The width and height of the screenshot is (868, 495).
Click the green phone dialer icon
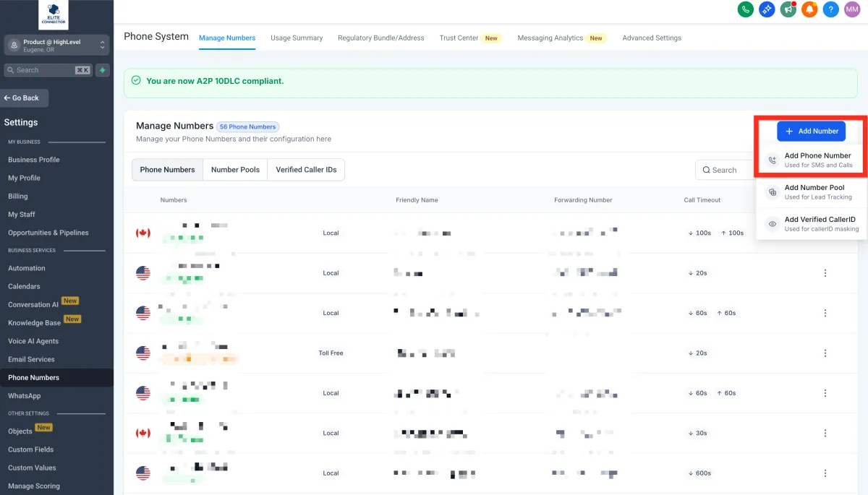745,9
